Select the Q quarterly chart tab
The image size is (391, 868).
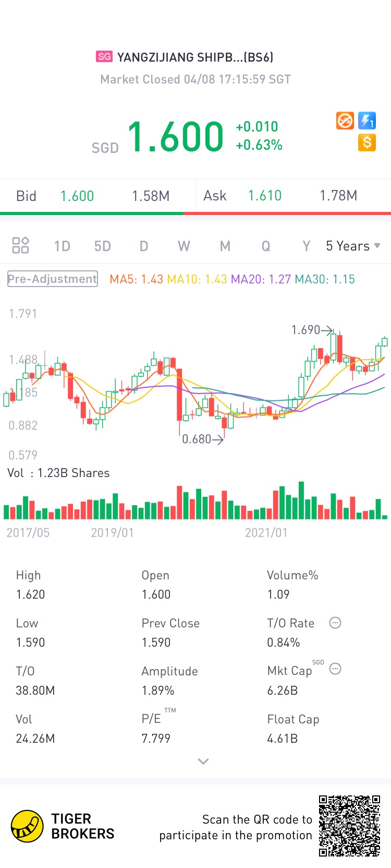(x=266, y=246)
